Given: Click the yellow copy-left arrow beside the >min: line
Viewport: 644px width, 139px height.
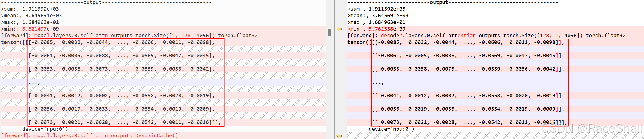Looking at the screenshot, I should (339, 29).
